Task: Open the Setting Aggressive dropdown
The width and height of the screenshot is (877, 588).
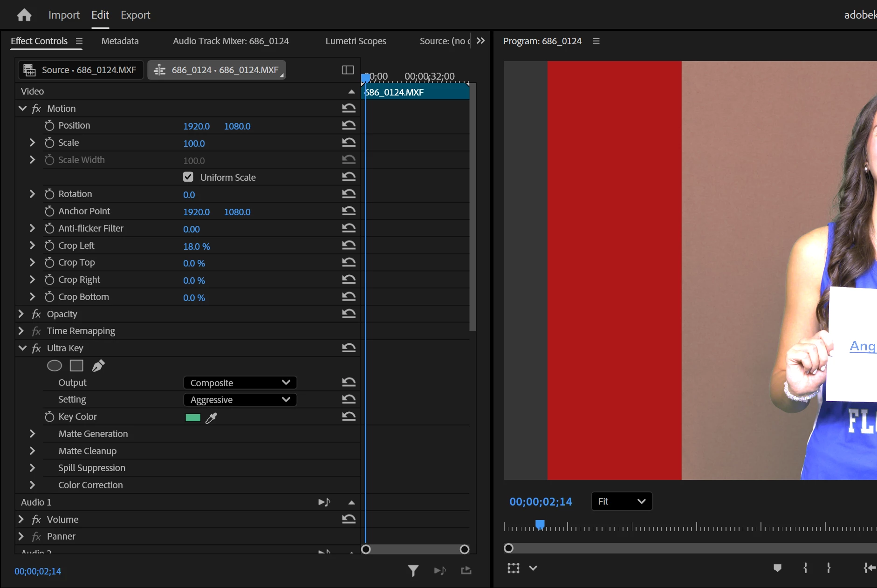Action: [240, 400]
